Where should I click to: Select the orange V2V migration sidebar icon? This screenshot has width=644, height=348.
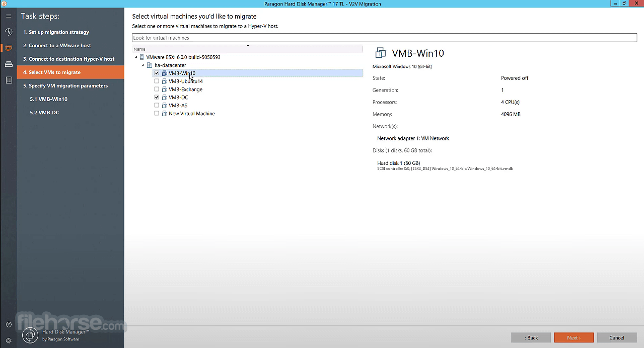[x=9, y=48]
